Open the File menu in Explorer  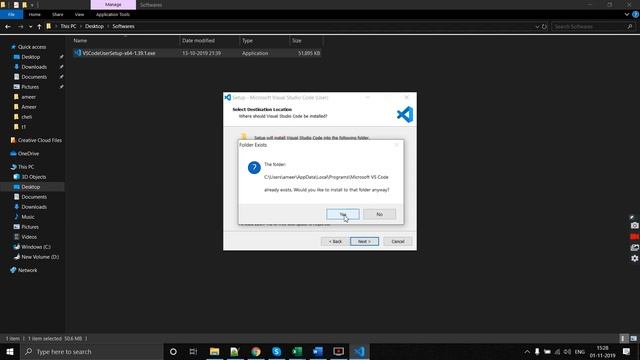(x=11, y=14)
